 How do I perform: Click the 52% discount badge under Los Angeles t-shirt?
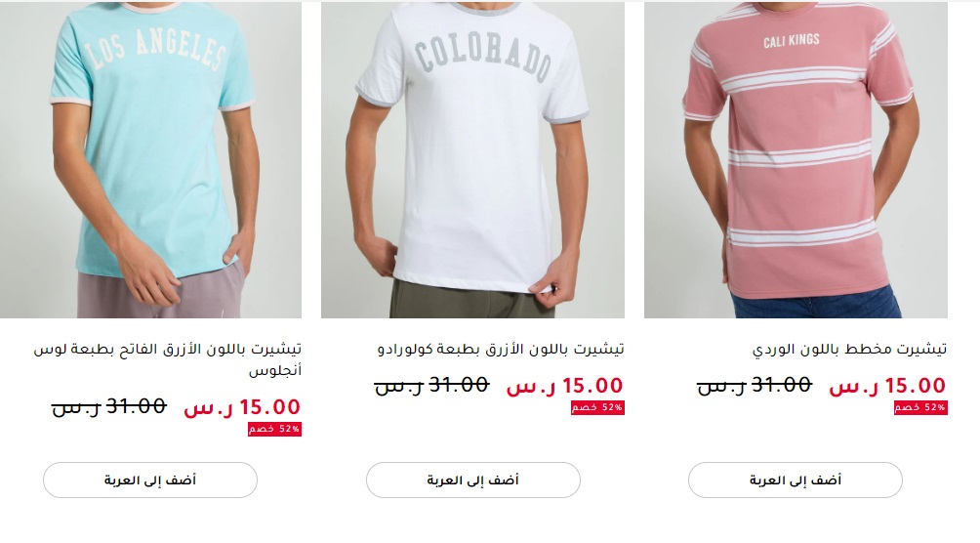coord(274,429)
